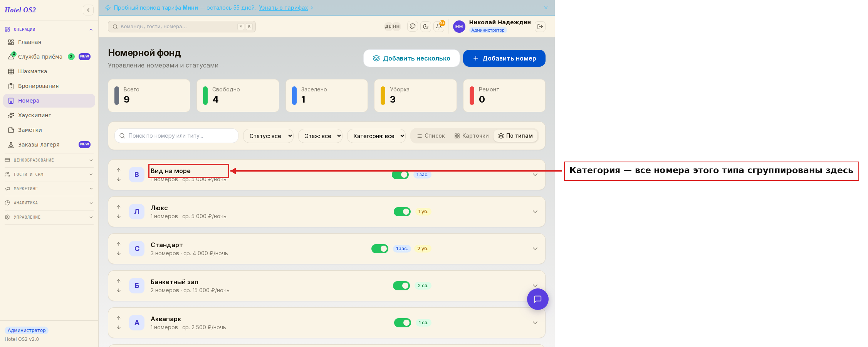Move Люкс category down
Viewport: 868px width, 347px height.
119,216
